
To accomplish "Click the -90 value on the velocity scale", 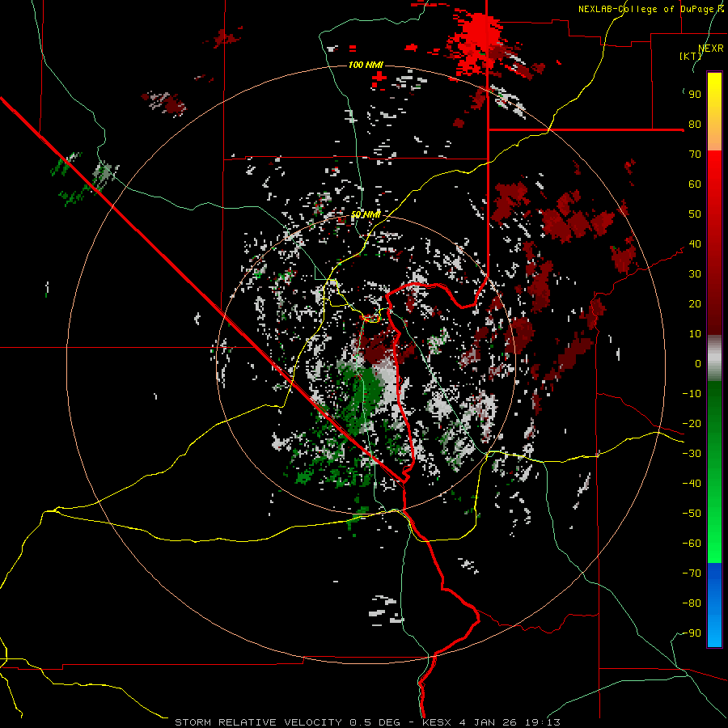I will (692, 633).
